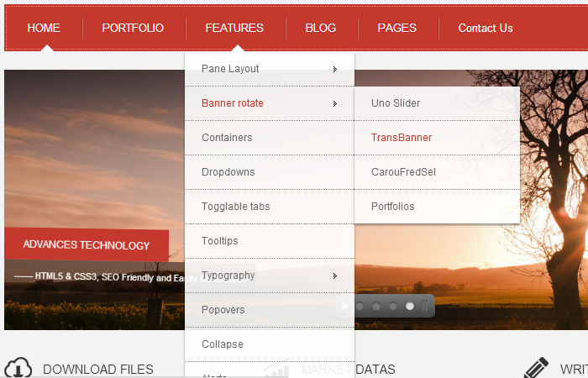The image size is (588, 378).
Task: Open the Collapse menu entry
Action: 270,344
